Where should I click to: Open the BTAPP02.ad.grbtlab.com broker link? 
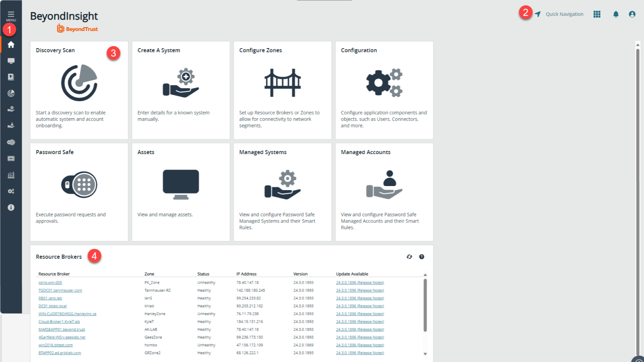click(x=60, y=353)
